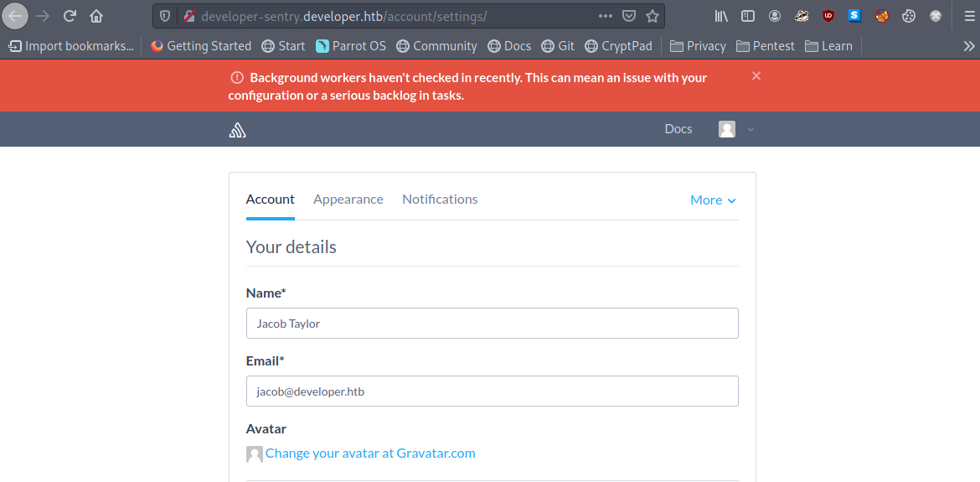This screenshot has width=980, height=482.
Task: Go to the browser home page
Action: click(96, 16)
